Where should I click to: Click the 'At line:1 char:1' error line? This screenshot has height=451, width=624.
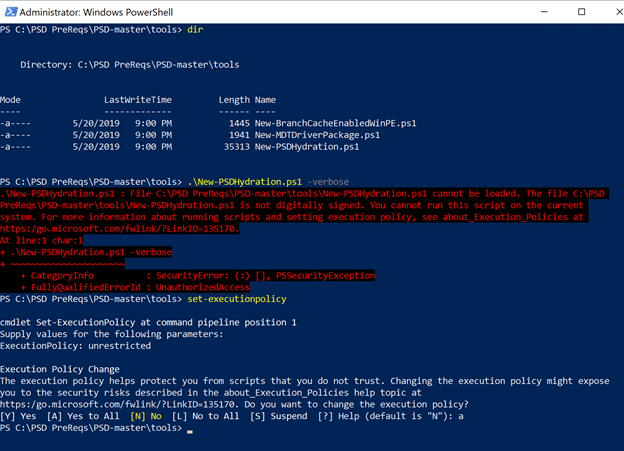tap(41, 240)
